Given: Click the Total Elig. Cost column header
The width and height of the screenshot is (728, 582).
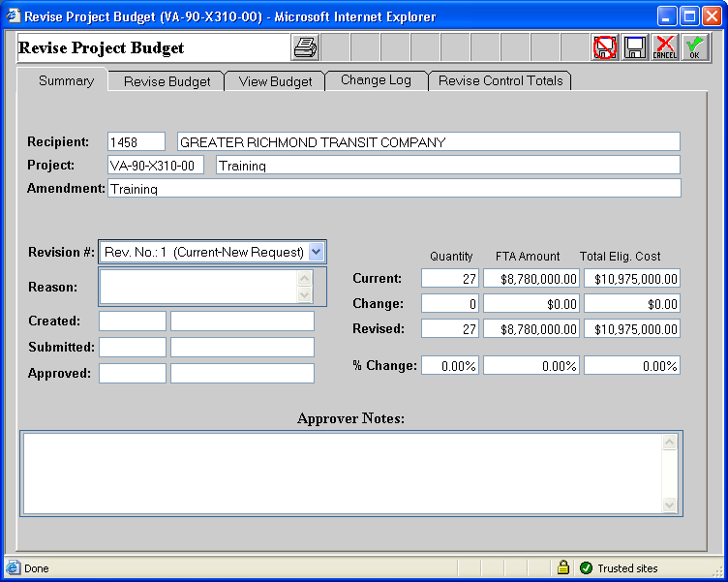Looking at the screenshot, I should tap(620, 257).
